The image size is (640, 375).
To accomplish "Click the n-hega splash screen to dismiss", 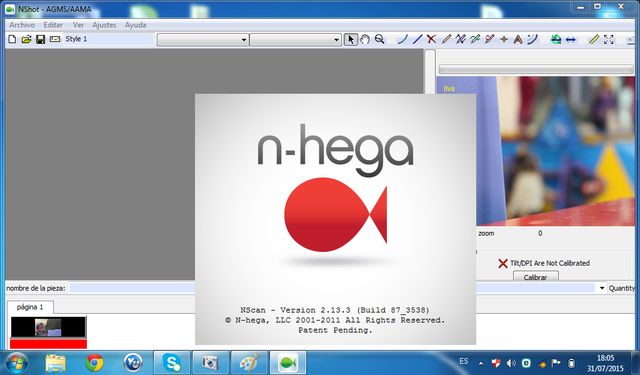I will click(336, 219).
